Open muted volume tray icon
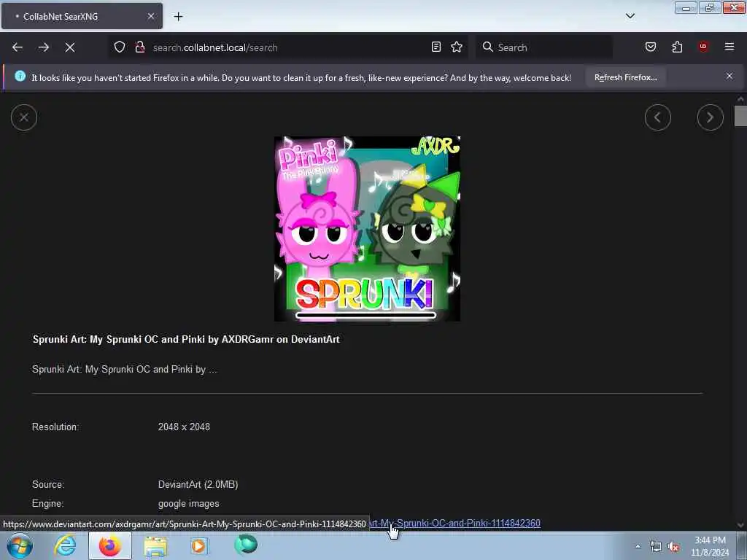747x560 pixels. tap(673, 546)
